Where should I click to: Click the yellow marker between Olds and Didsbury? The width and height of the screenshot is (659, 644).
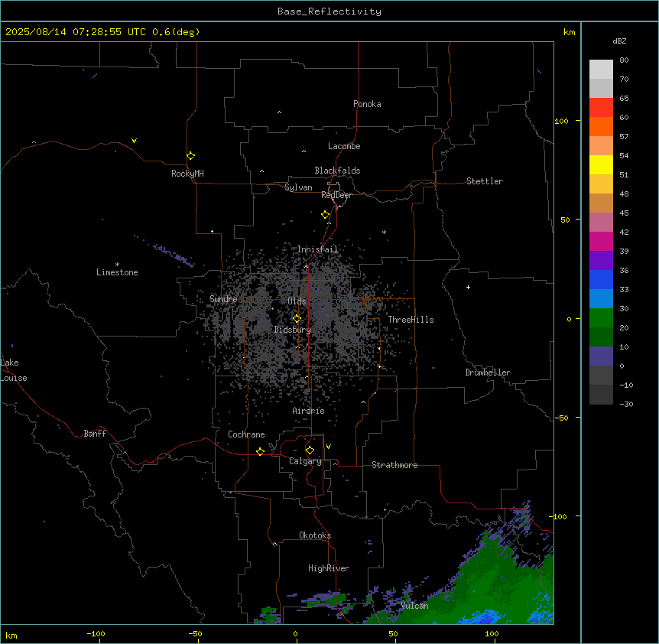[x=297, y=318]
